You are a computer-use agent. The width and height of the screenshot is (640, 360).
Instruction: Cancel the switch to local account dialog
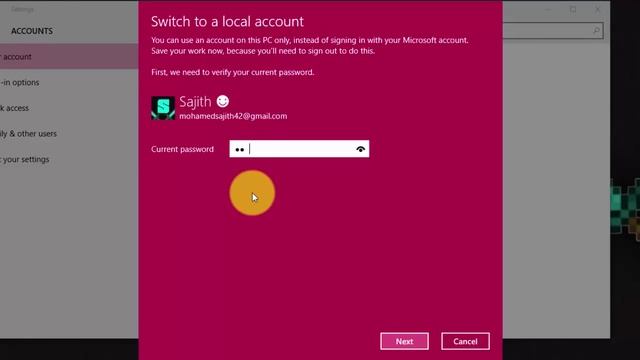[465, 341]
